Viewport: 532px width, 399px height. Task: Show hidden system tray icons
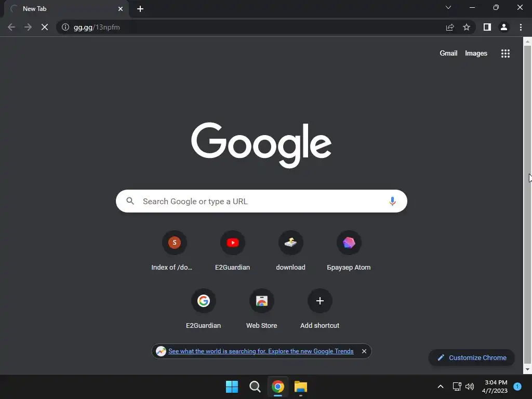441,387
